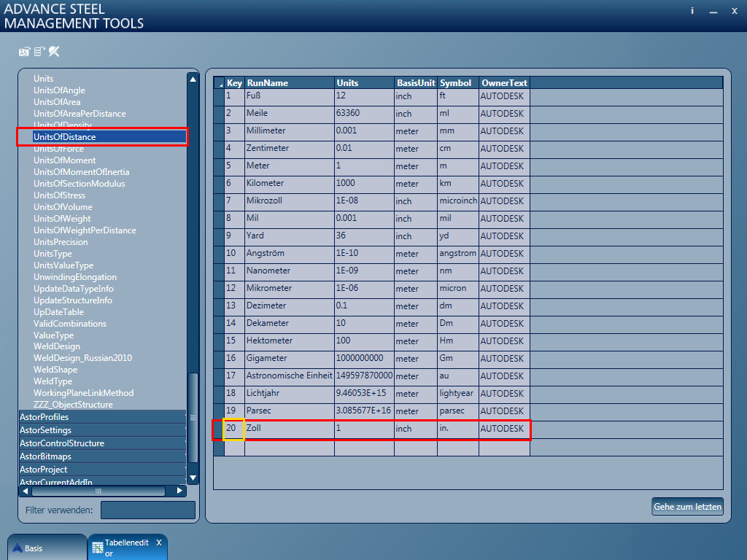
Task: Select UnitsOfWeightPerDistance in the tree
Action: [85, 230]
